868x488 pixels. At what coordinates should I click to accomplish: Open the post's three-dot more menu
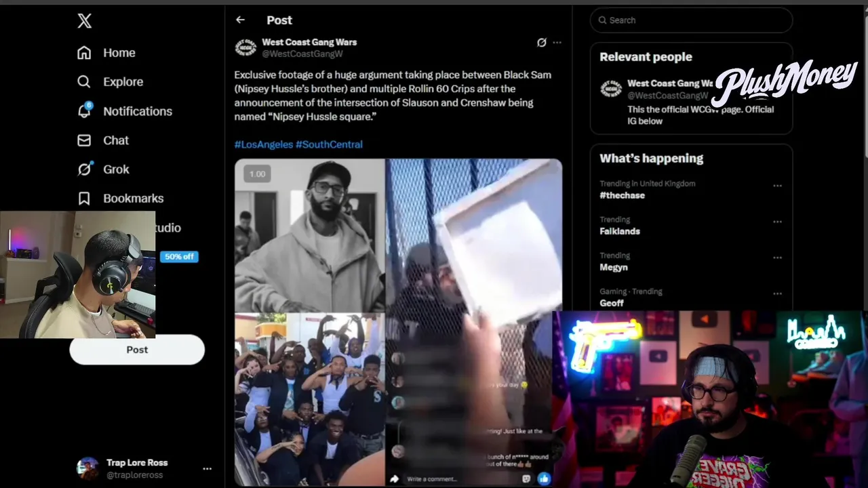(557, 42)
